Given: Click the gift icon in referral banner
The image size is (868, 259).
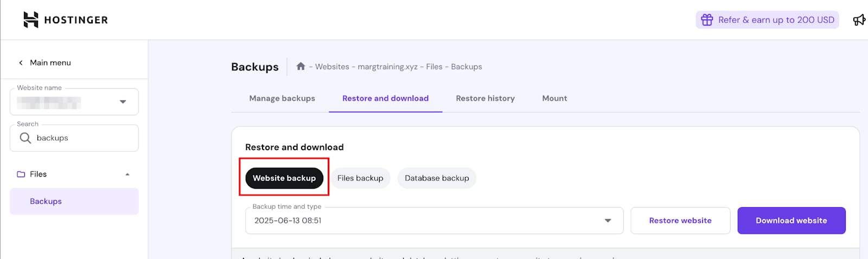Looking at the screenshot, I should pyautogui.click(x=706, y=20).
